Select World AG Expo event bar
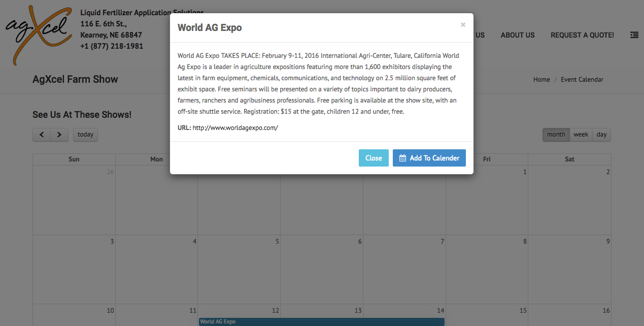 [x=321, y=321]
